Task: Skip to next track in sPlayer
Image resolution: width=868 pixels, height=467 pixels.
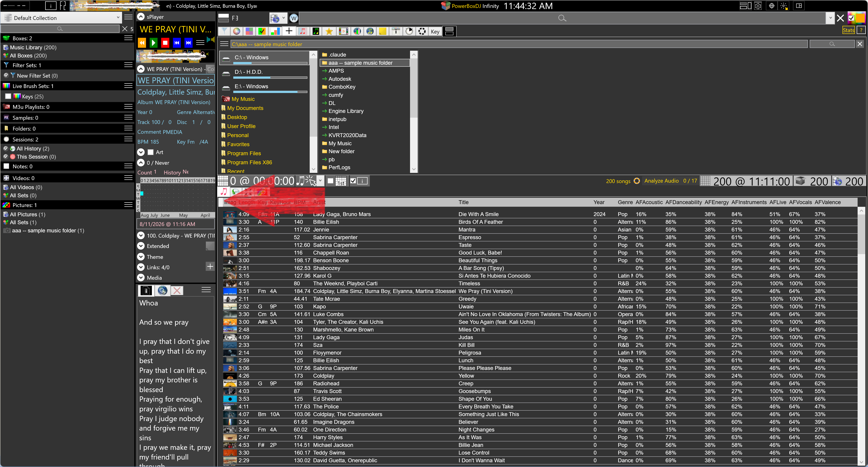Action: coord(188,43)
